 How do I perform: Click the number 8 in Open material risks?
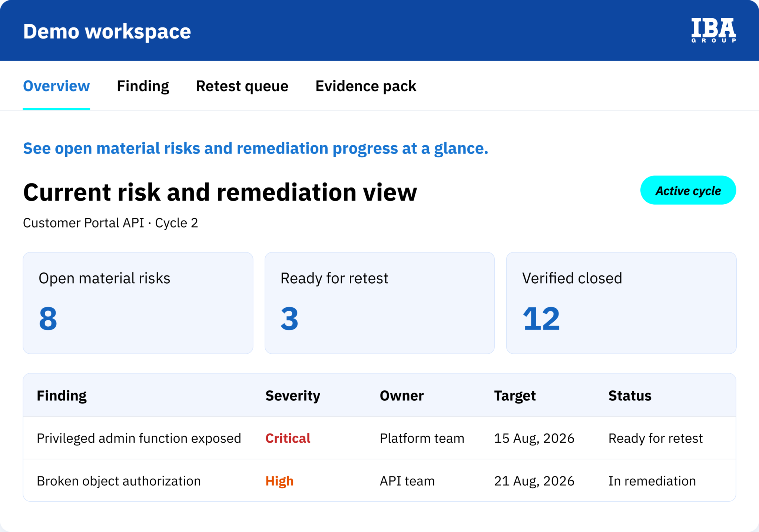[x=48, y=318]
